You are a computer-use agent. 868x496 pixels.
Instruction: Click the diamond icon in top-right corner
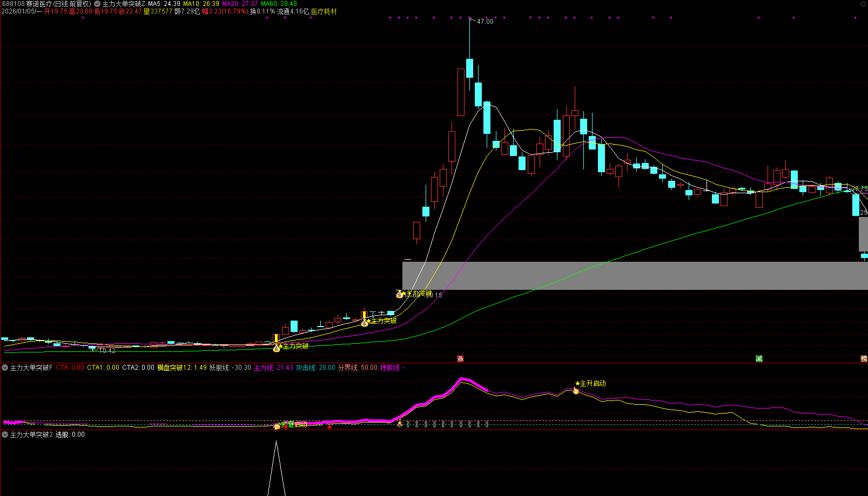[863, 4]
